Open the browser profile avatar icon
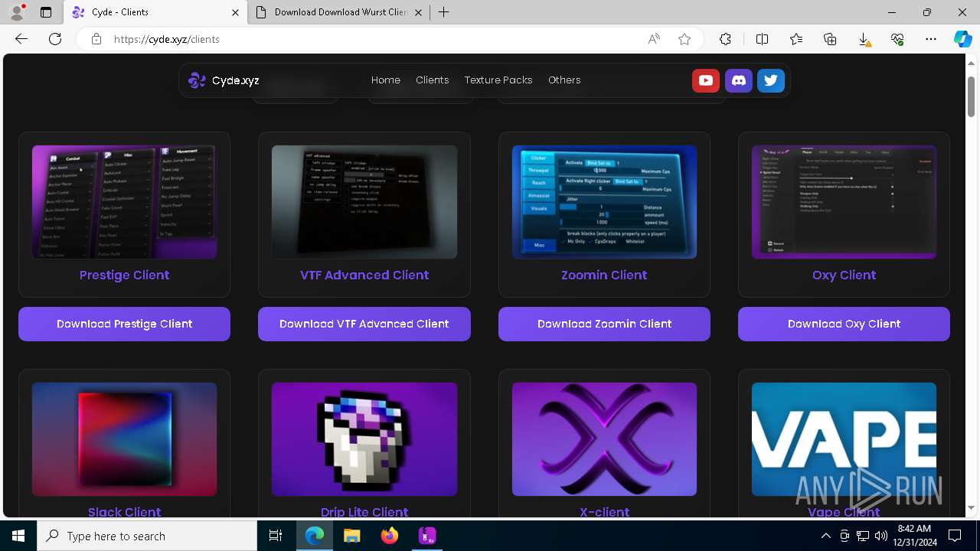 pyautogui.click(x=16, y=12)
